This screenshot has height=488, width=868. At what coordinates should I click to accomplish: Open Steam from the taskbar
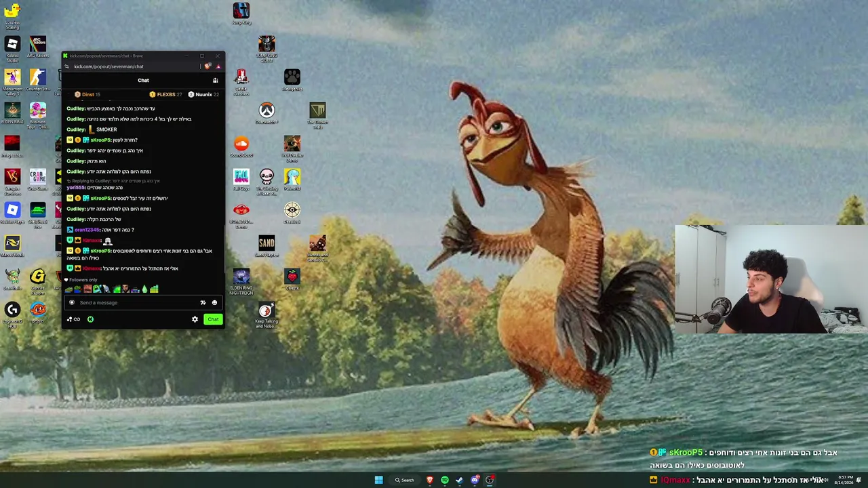click(459, 480)
